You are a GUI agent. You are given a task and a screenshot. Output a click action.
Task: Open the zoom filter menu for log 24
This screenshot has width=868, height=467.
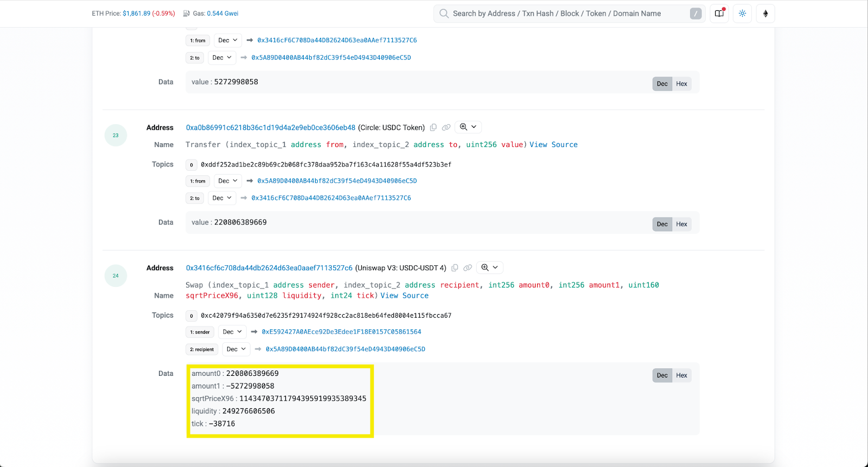(x=490, y=267)
